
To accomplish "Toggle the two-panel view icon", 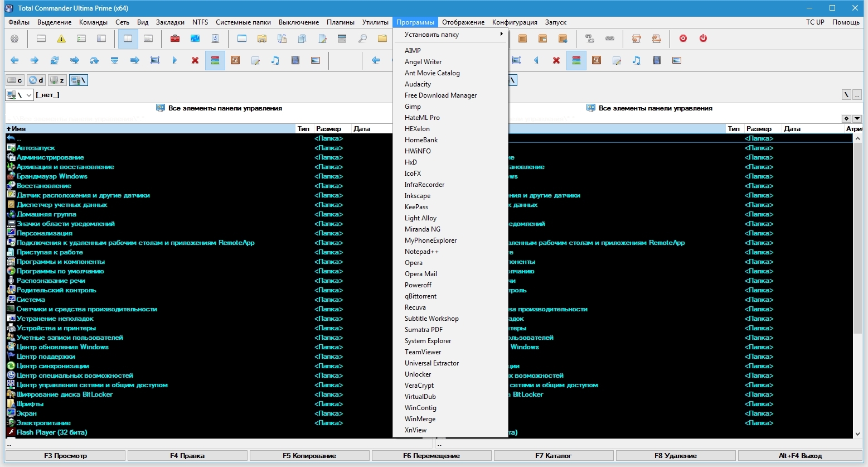I will click(x=128, y=38).
